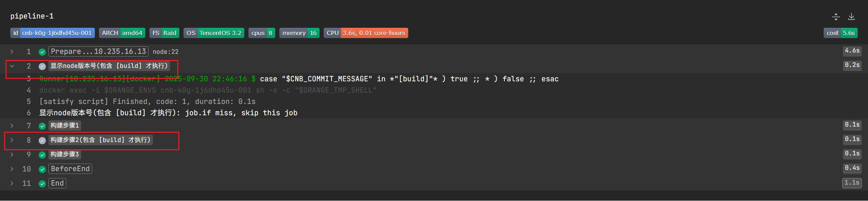Click the green check icon beside BeforeEnd
Viewport: 868px width, 201px height.
pos(42,169)
